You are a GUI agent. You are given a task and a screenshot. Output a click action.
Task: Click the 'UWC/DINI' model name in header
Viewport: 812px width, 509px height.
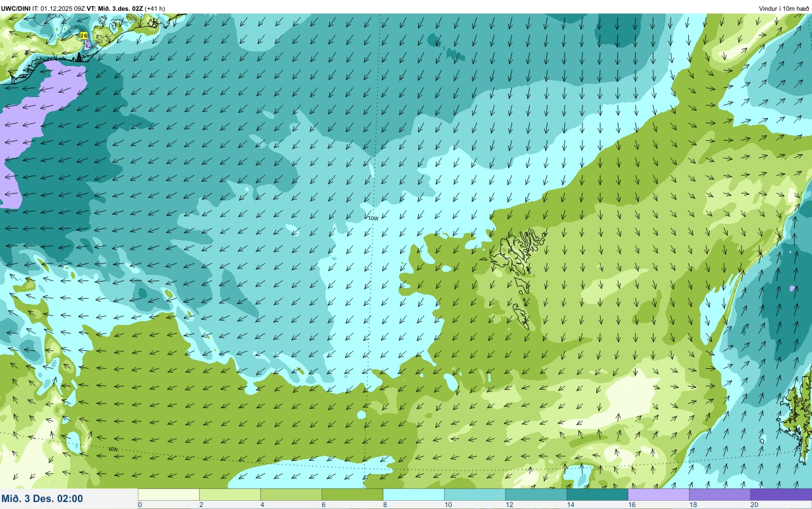(16, 8)
